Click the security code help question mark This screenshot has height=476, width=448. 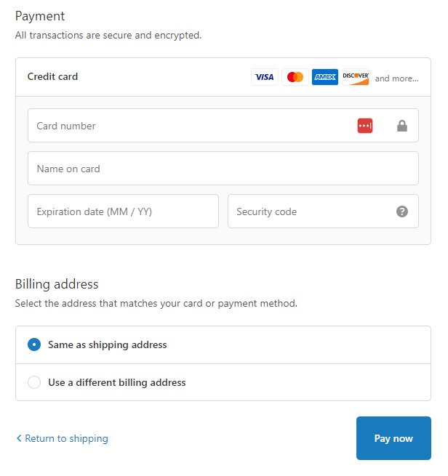point(402,211)
